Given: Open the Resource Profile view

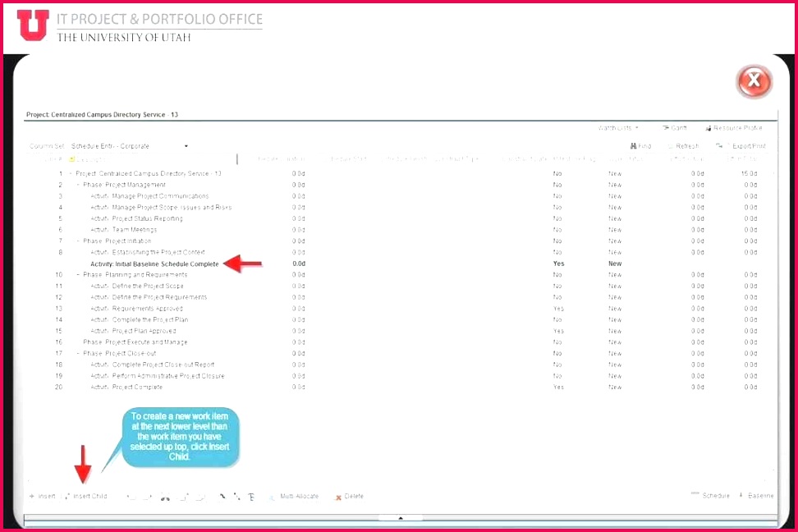Looking at the screenshot, I should click(x=734, y=128).
